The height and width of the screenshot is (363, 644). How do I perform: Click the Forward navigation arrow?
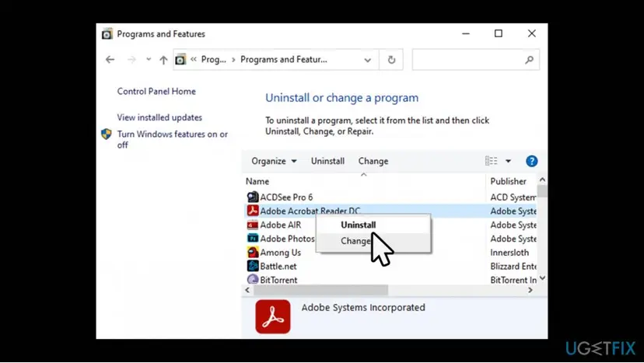[131, 60]
